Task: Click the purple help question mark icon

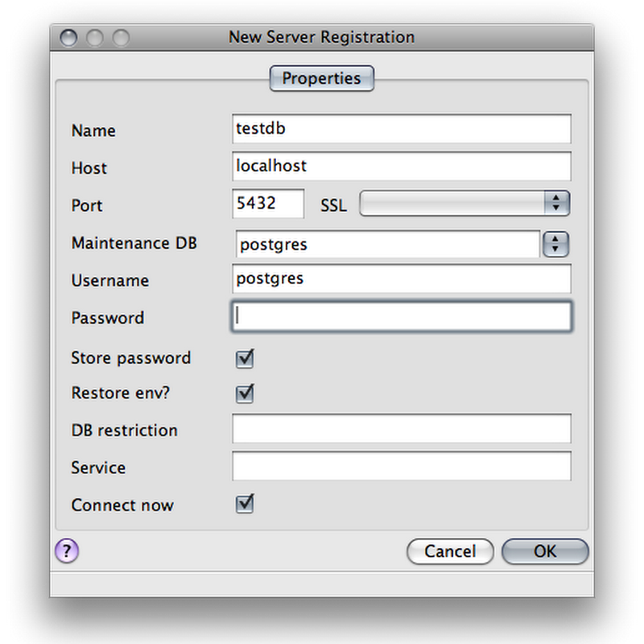Action: pyautogui.click(x=67, y=551)
